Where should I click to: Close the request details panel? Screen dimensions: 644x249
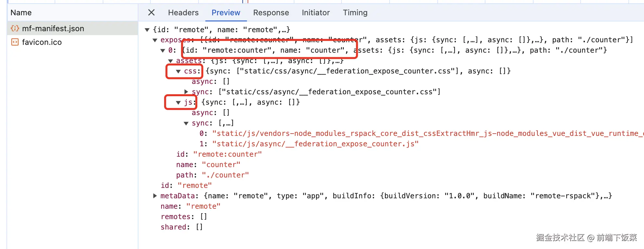click(x=151, y=13)
